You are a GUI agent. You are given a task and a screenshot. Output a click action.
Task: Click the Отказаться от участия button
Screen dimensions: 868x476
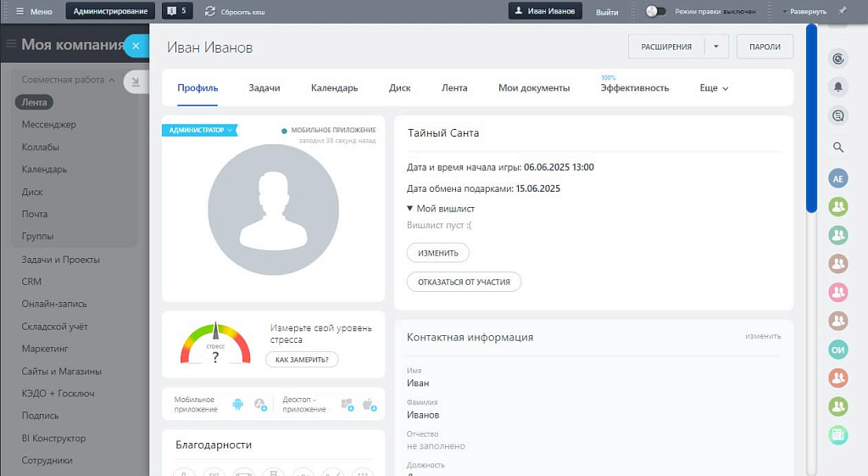[x=464, y=282]
